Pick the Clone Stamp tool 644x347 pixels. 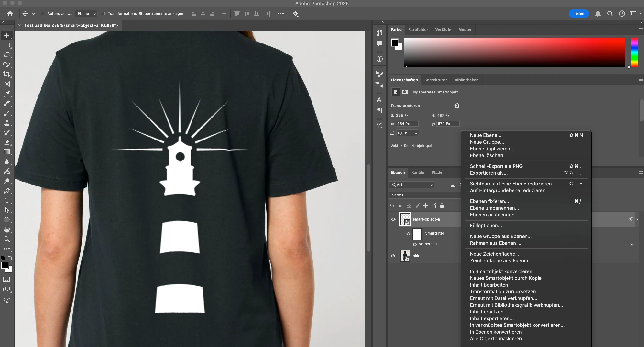click(7, 123)
